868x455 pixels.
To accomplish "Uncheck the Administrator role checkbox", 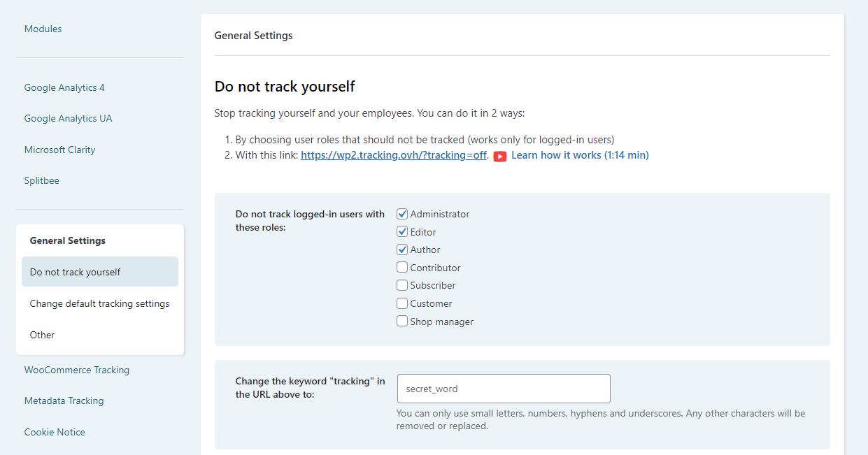I will pyautogui.click(x=402, y=214).
